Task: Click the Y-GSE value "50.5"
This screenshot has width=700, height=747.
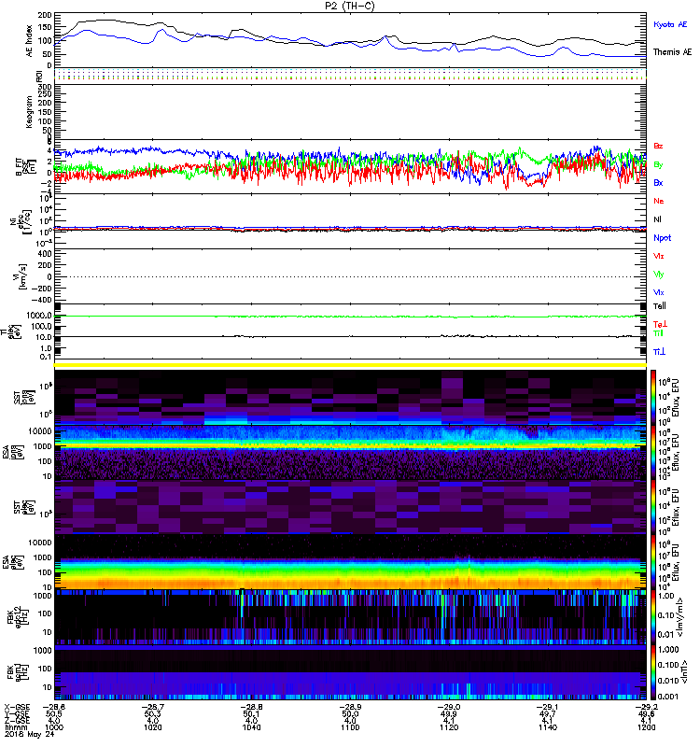Action: (x=54, y=713)
